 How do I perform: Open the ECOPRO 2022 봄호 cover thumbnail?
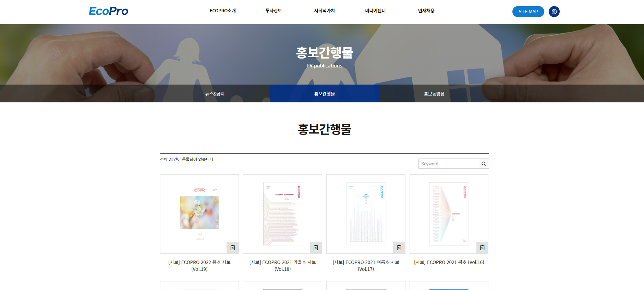click(x=199, y=214)
